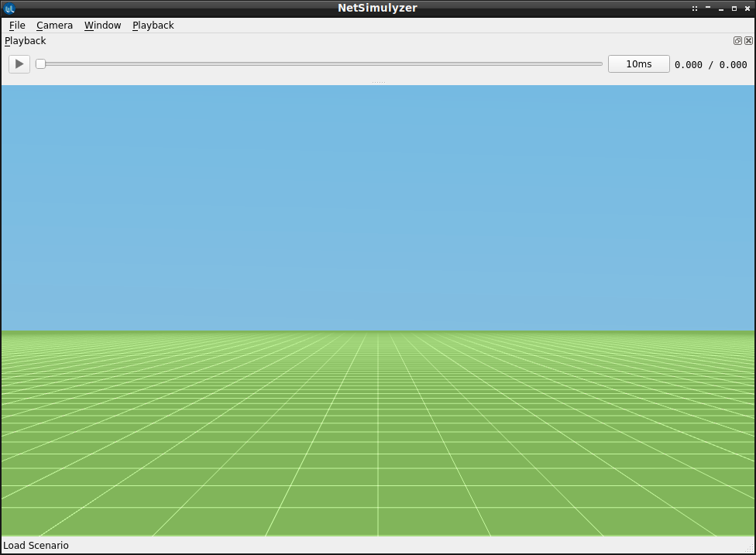The width and height of the screenshot is (756, 555).
Task: Maximize the NetSimulyzer window
Action: pos(734,9)
